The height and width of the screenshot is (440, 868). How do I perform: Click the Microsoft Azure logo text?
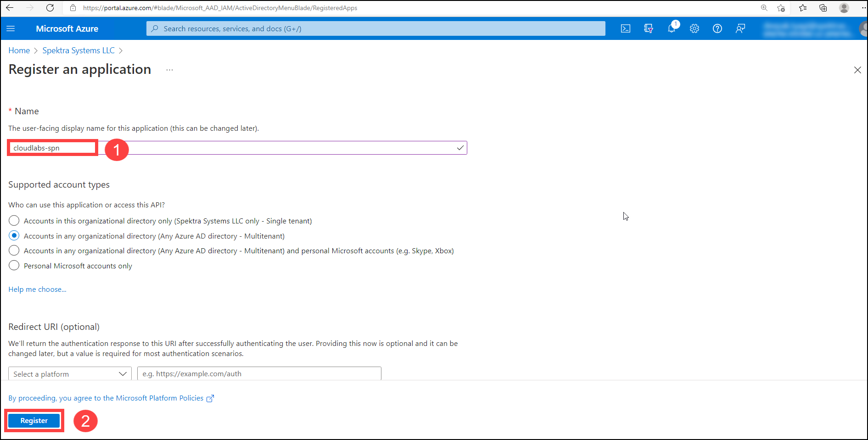point(67,28)
